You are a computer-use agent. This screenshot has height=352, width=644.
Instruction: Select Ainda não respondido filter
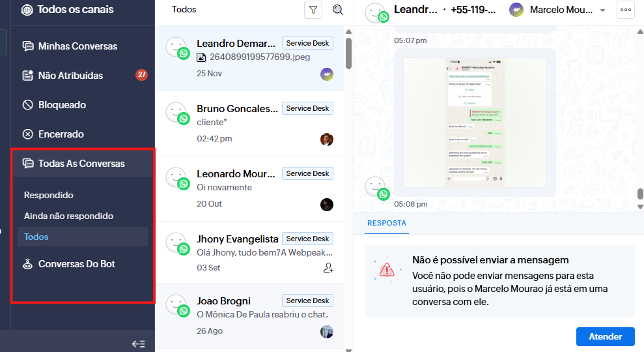[x=68, y=216]
